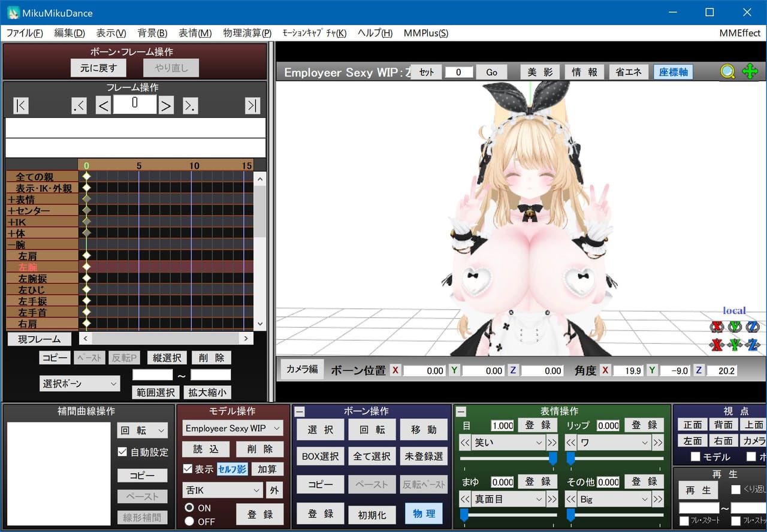Select the OFF radio button

coord(189,521)
